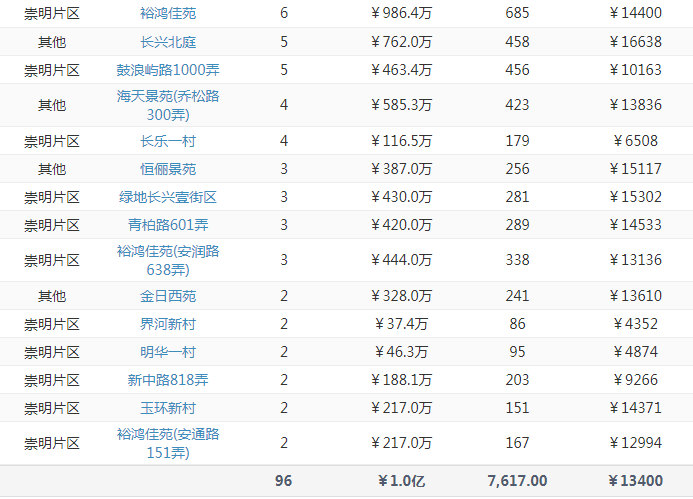This screenshot has height=499, width=693.
Task: Select the 289 area value cell
Action: (517, 225)
